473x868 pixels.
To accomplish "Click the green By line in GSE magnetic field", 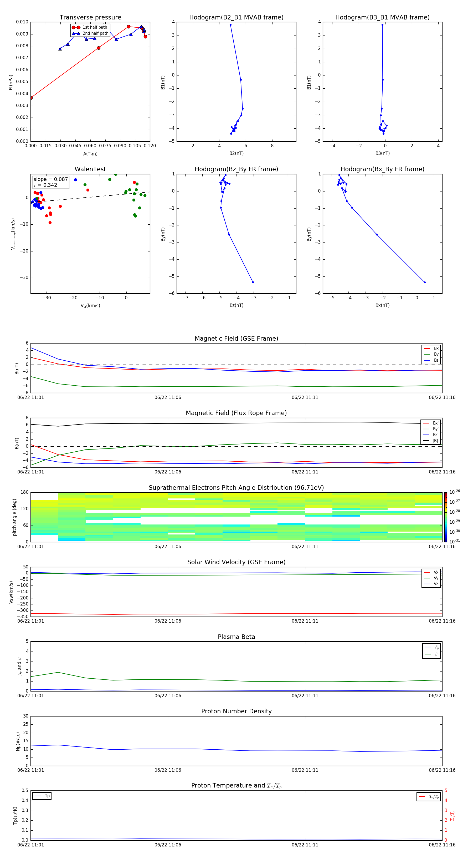I will pos(236,386).
